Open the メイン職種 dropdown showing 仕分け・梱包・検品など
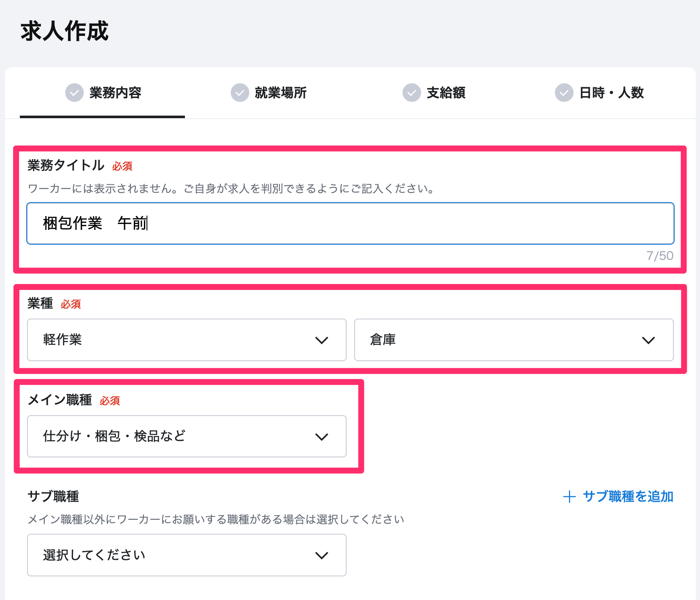700x600 pixels. (186, 437)
